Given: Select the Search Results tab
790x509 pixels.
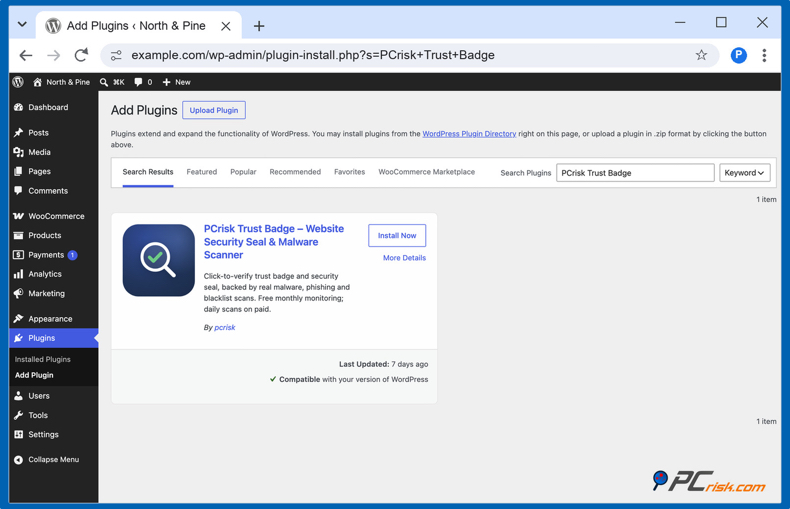Looking at the screenshot, I should pos(148,172).
